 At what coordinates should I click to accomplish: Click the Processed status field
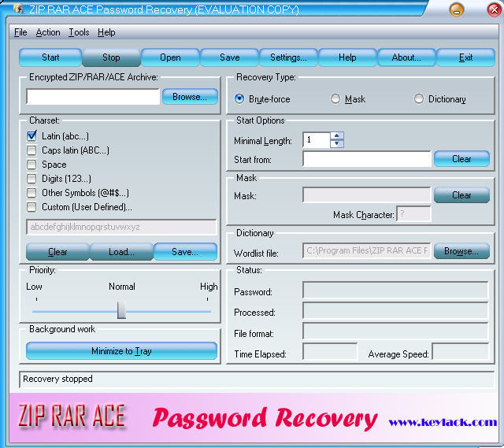click(x=395, y=311)
